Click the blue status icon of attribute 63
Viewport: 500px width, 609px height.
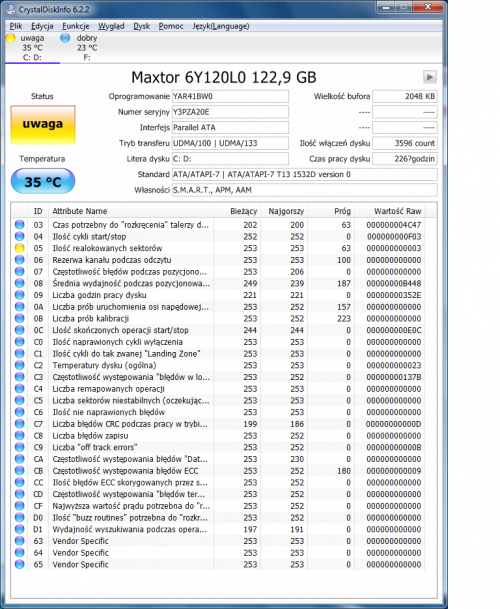(x=19, y=541)
